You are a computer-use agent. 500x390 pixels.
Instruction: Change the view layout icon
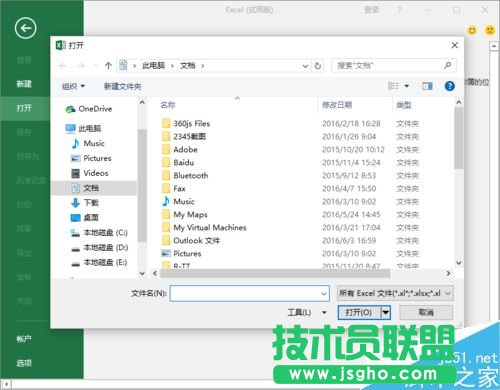393,86
